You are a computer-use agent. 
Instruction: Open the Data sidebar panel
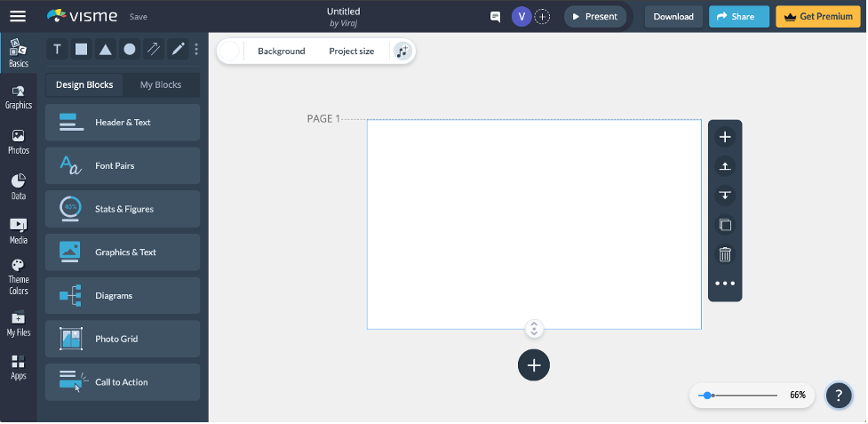[19, 187]
